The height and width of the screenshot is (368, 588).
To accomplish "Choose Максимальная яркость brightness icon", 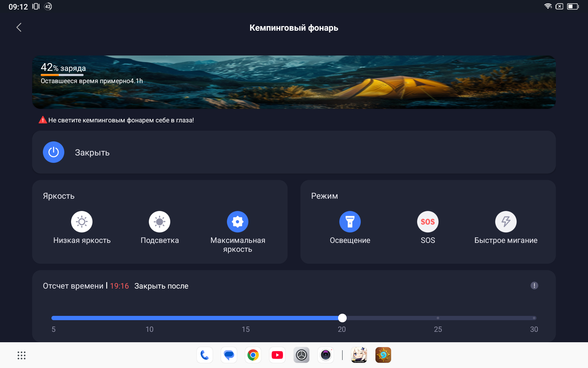I will (x=238, y=222).
